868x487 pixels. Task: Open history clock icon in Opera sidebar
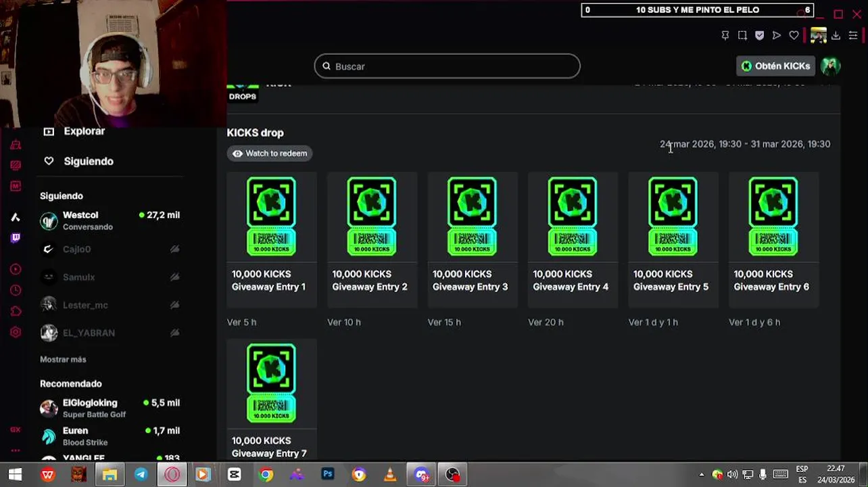(x=15, y=290)
